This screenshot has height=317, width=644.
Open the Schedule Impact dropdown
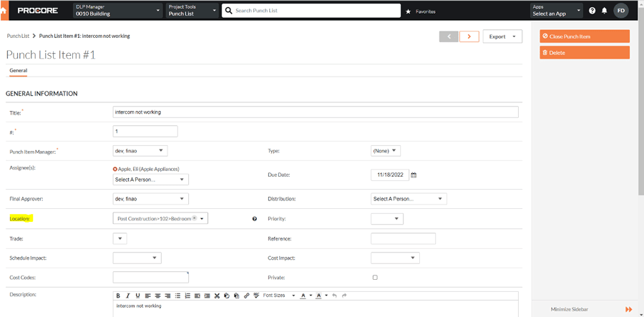[137, 258]
